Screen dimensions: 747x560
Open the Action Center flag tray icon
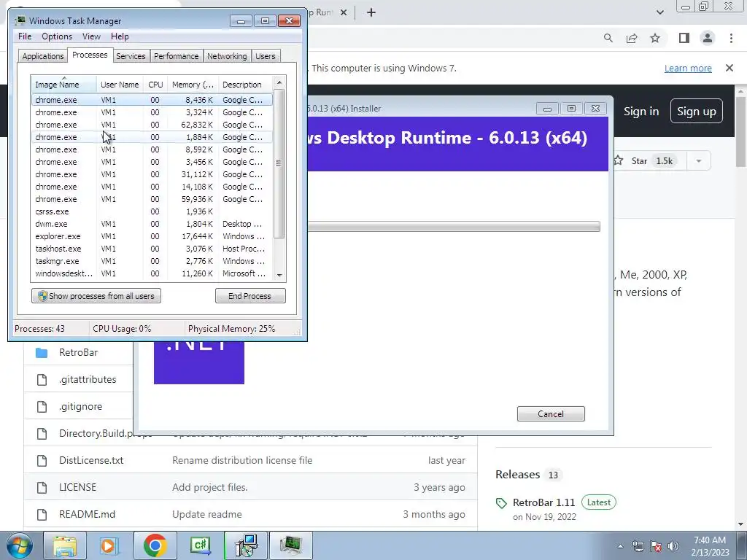pos(656,546)
